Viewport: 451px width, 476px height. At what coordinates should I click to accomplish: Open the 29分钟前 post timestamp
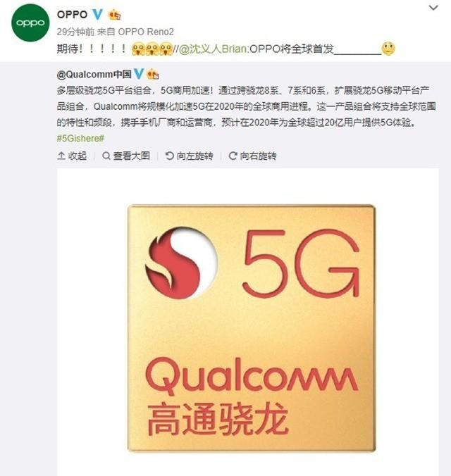[x=75, y=32]
